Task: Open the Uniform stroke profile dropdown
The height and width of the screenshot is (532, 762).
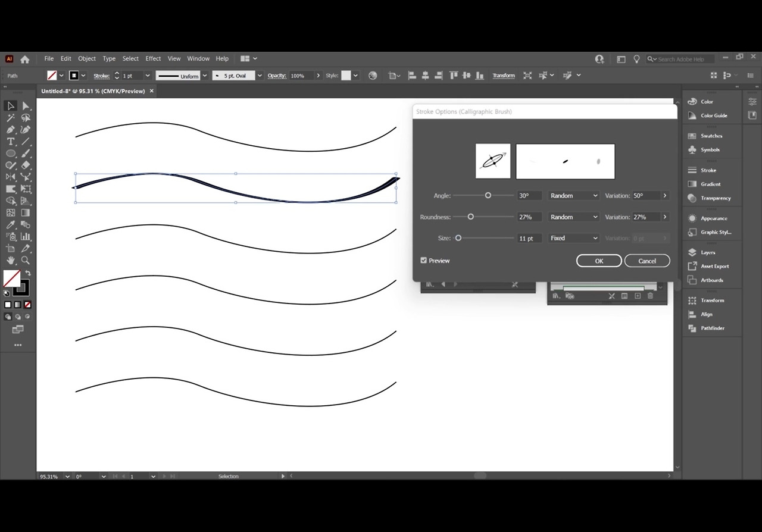Action: (x=205, y=76)
